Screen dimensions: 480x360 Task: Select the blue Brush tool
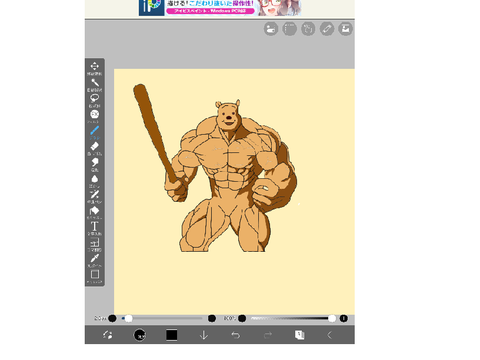(x=95, y=130)
